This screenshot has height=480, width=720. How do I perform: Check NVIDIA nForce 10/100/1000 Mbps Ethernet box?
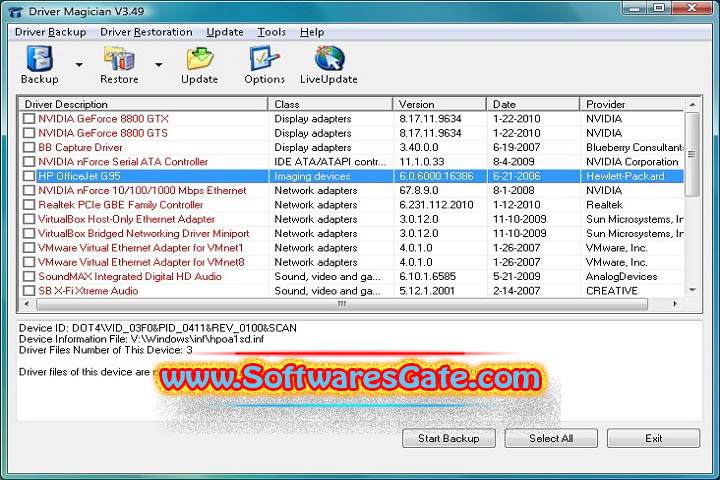(x=29, y=190)
